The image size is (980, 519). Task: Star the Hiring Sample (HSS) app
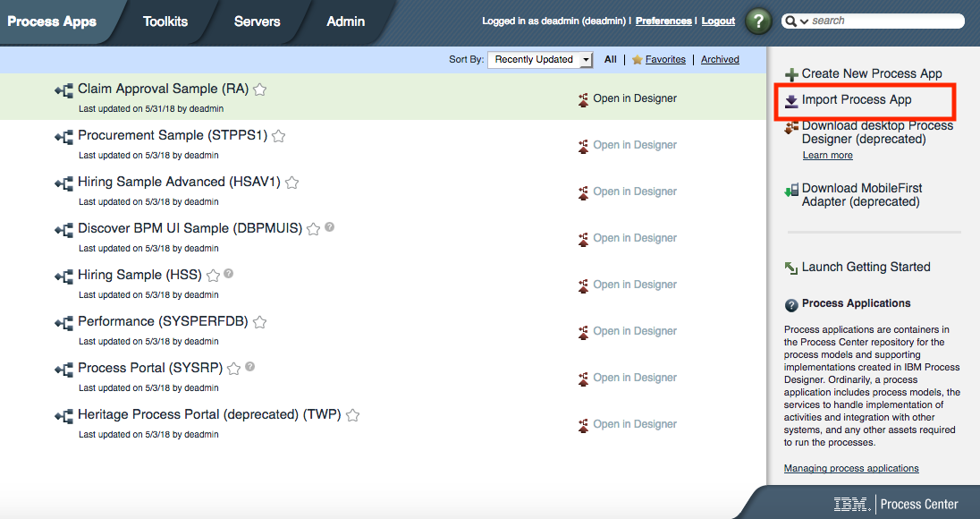213,275
